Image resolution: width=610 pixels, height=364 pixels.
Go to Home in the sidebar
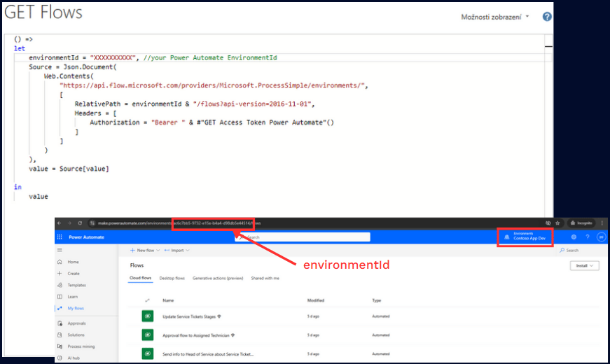[73, 262]
